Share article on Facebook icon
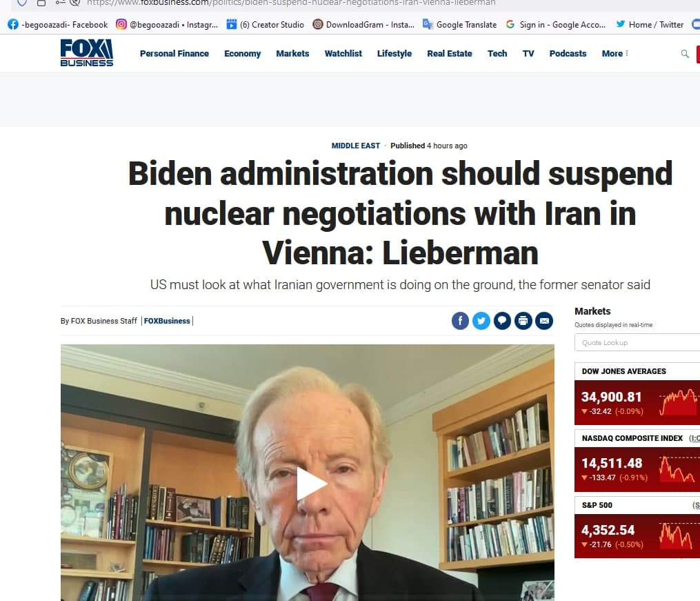This screenshot has height=601, width=700. pyautogui.click(x=460, y=321)
